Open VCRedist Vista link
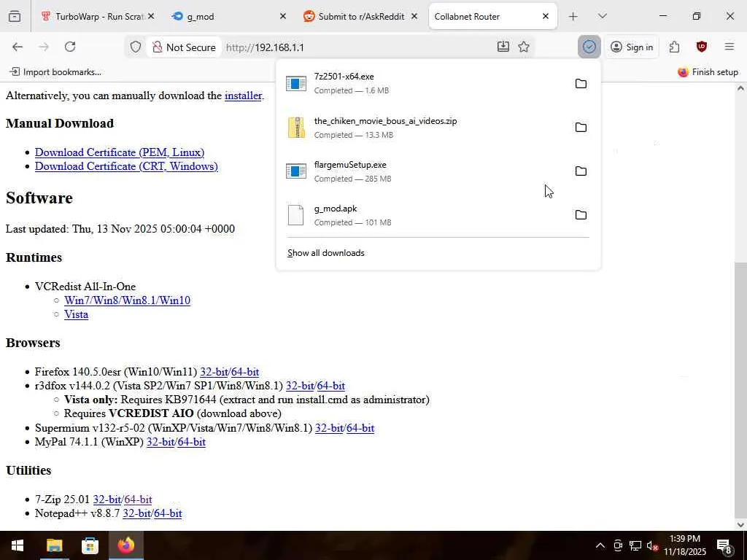 (x=76, y=314)
